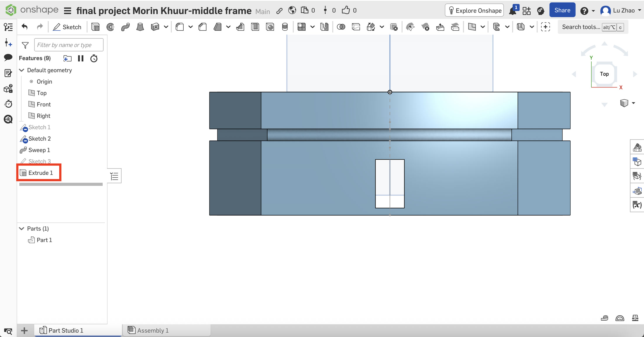The height and width of the screenshot is (337, 644).
Task: Open the Comments panel icon
Action: pos(8,57)
